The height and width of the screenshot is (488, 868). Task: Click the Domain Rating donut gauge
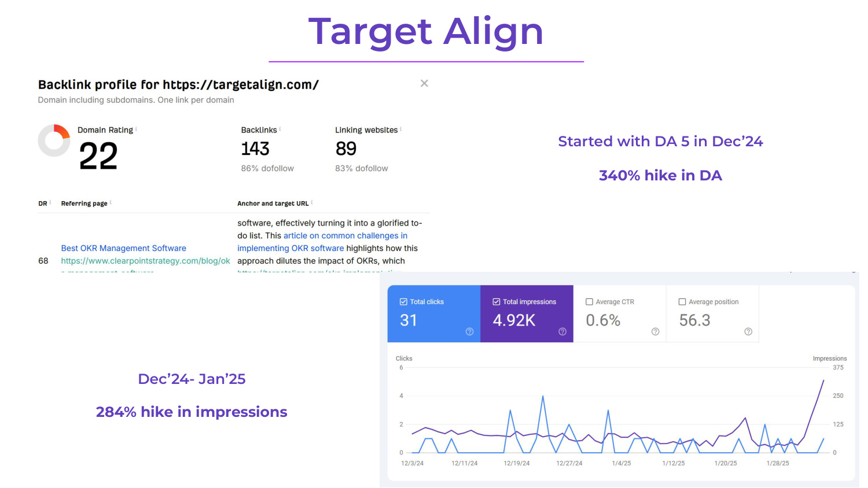[x=54, y=139]
